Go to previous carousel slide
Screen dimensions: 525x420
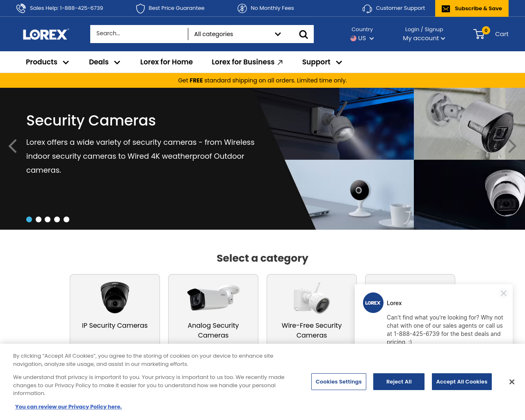[13, 146]
